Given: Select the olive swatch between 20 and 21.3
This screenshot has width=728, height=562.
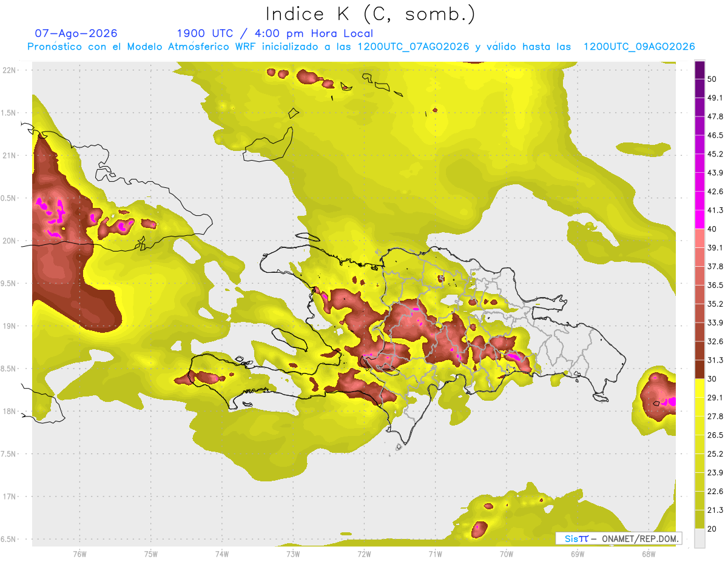Looking at the screenshot, I should (699, 519).
